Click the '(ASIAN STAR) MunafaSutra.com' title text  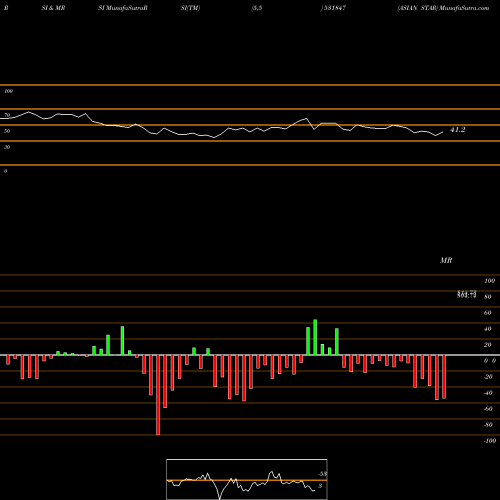pos(443,8)
